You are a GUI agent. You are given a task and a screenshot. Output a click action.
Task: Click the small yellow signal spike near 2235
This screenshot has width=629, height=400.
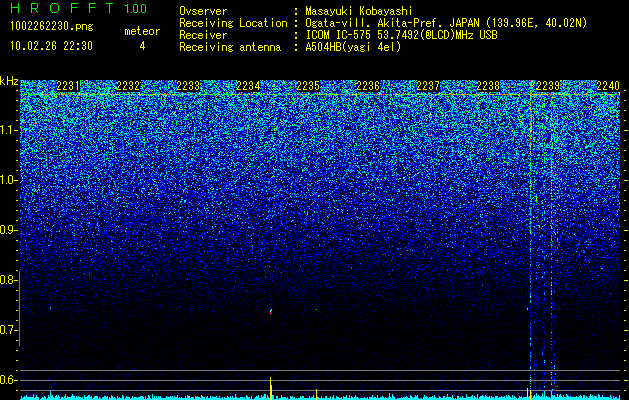[x=316, y=394]
